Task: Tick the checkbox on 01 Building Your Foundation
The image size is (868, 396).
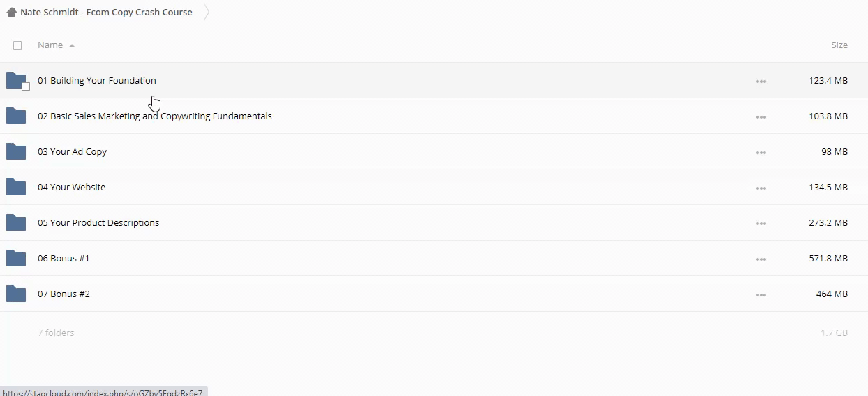Action: [26, 86]
